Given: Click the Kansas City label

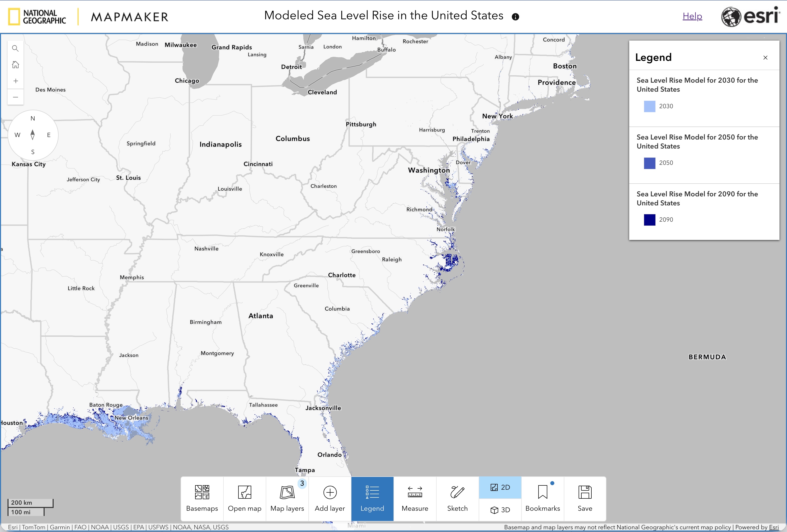Looking at the screenshot, I should click(29, 164).
